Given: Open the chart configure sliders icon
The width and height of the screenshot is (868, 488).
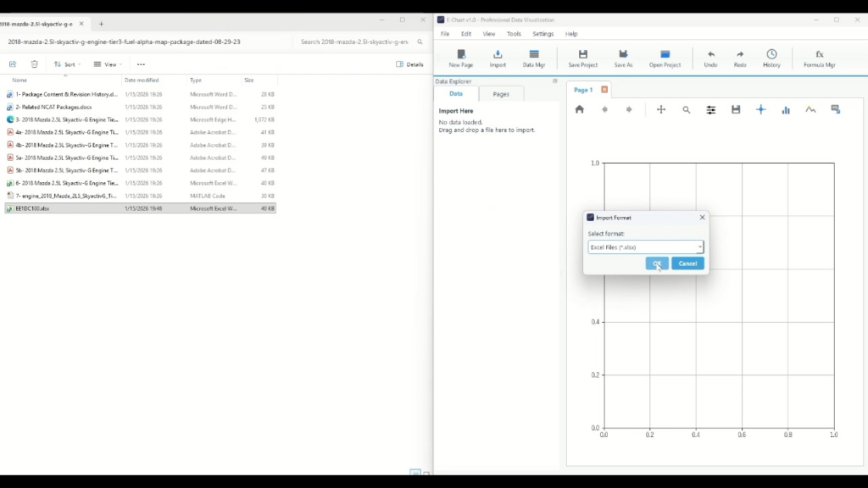Looking at the screenshot, I should click(711, 109).
